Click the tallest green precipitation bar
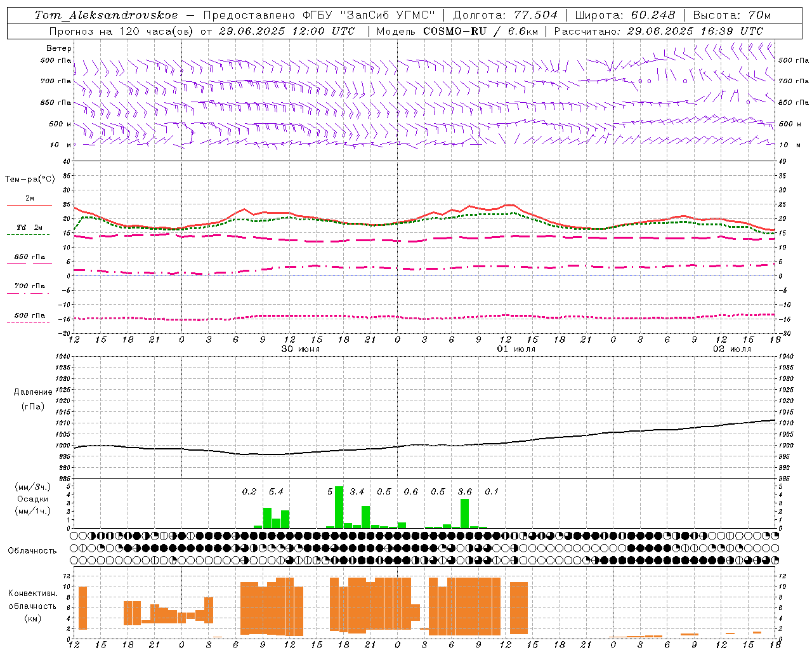This screenshot has width=812, height=650. (339, 507)
